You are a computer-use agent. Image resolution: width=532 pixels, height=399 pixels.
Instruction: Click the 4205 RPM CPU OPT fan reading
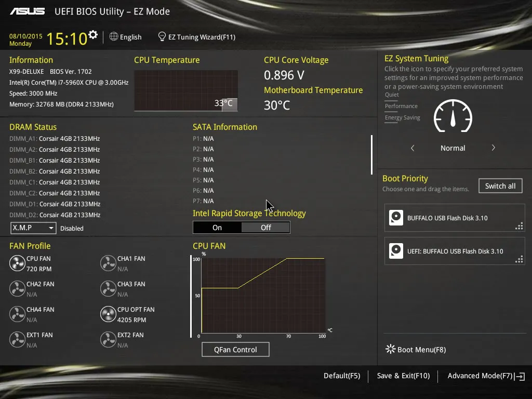click(131, 320)
